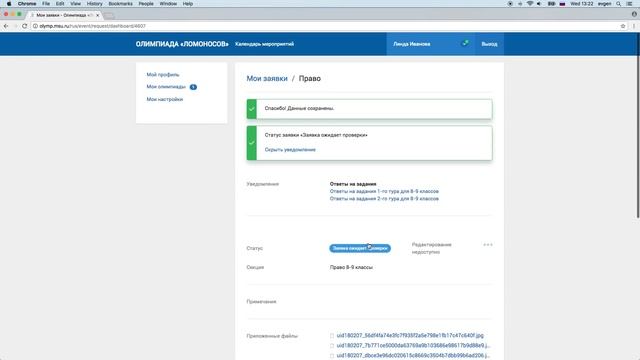This screenshot has width=640, height=360.
Task: Open file uid180207_7b771ce5000… attachment
Action: 413,345
